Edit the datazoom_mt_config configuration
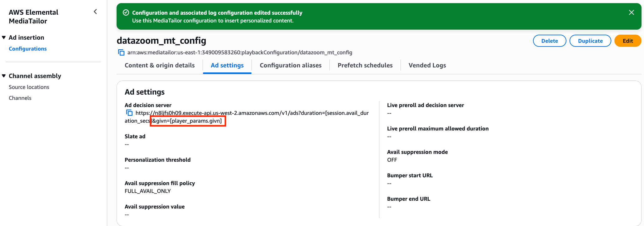 point(627,41)
